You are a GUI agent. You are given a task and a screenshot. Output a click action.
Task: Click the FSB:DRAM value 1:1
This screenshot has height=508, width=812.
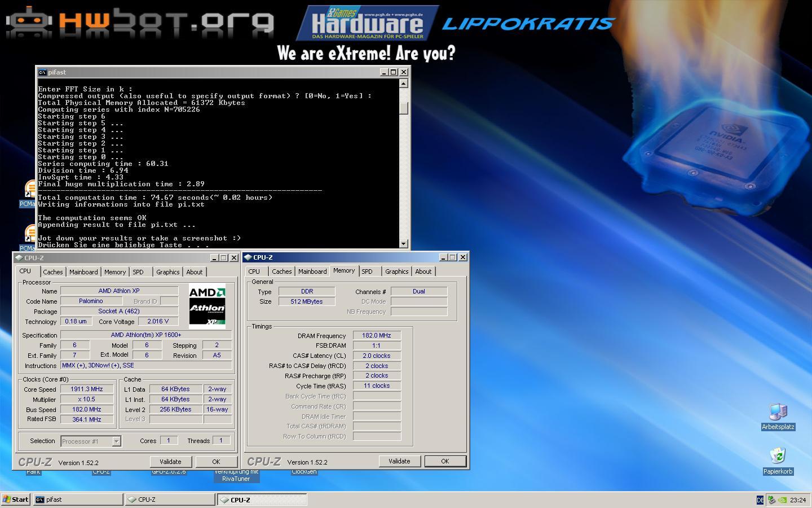coord(377,346)
